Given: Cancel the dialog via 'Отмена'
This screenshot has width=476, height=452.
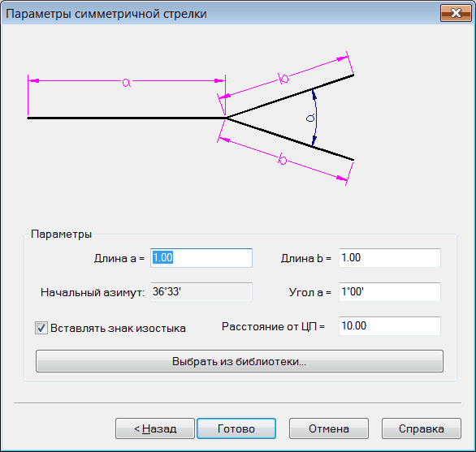Looking at the screenshot, I should tap(329, 428).
